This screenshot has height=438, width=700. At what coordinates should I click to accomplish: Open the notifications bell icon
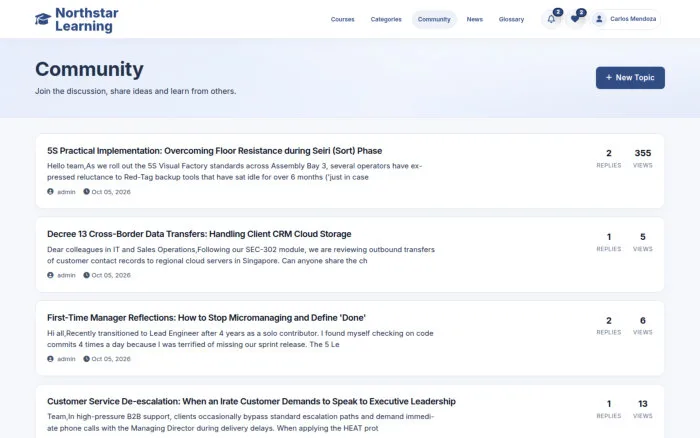pos(551,19)
